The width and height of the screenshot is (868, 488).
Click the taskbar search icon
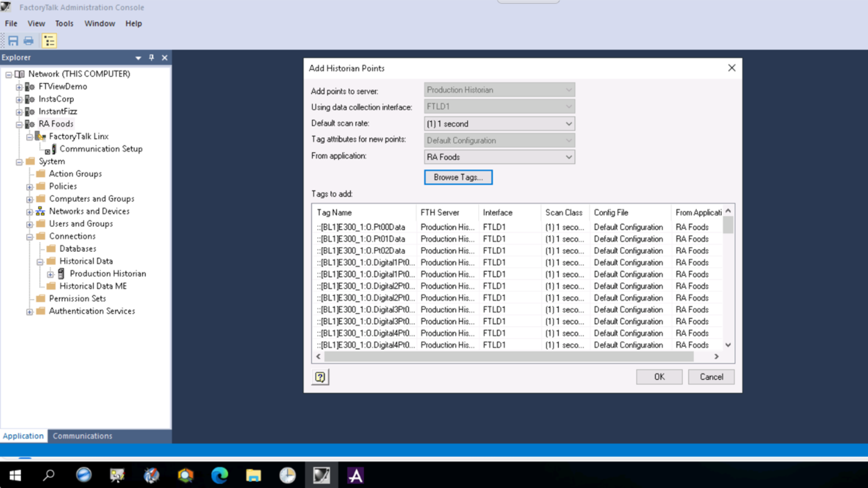[x=48, y=475]
